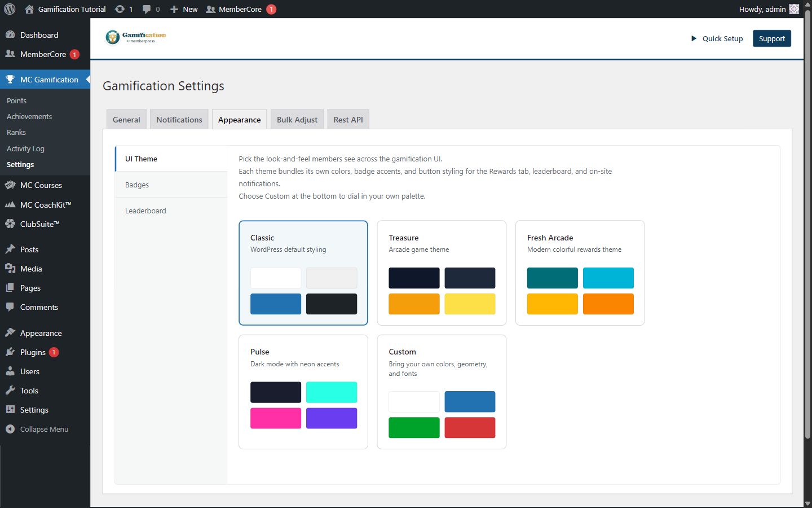The image size is (812, 508).
Task: Click the Pulse theme pink swatch
Action: 276,418
